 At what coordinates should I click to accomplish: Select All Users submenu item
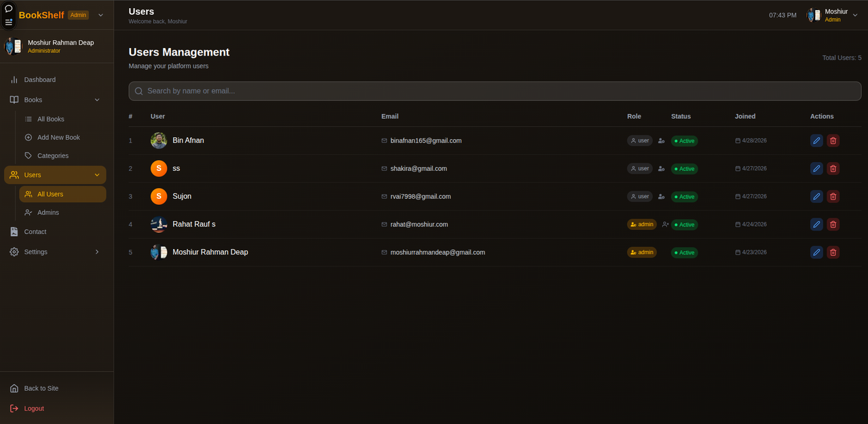[62, 194]
